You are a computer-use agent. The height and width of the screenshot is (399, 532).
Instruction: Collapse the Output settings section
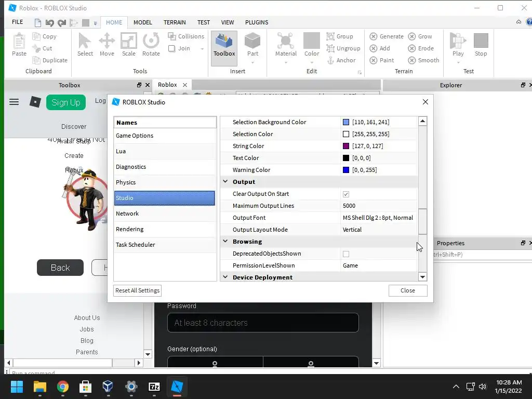click(225, 181)
